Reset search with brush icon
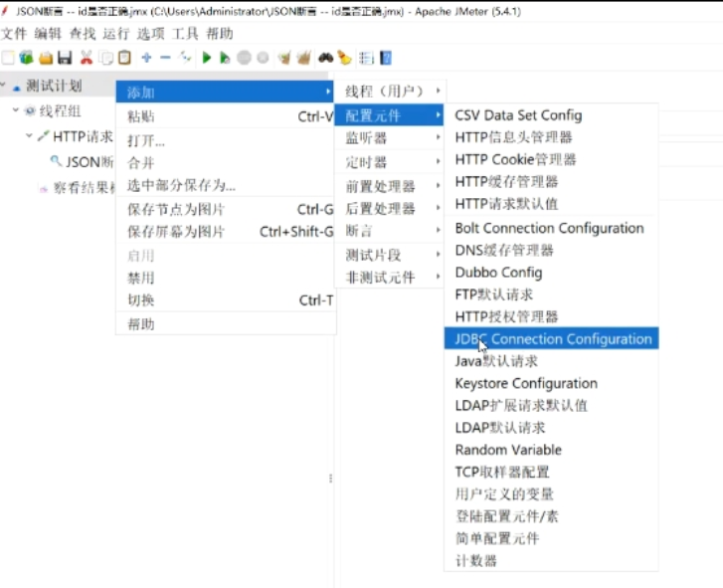The width and height of the screenshot is (723, 588). click(x=344, y=58)
